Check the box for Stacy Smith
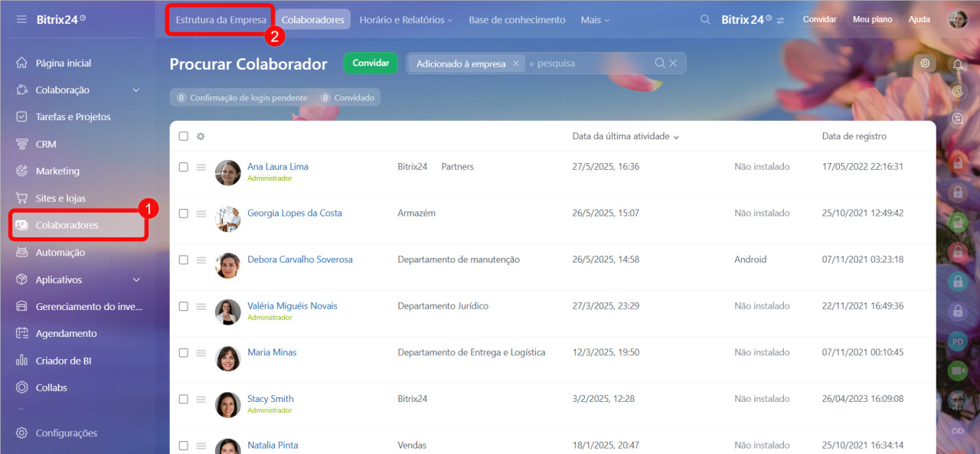The height and width of the screenshot is (454, 980). click(x=183, y=399)
